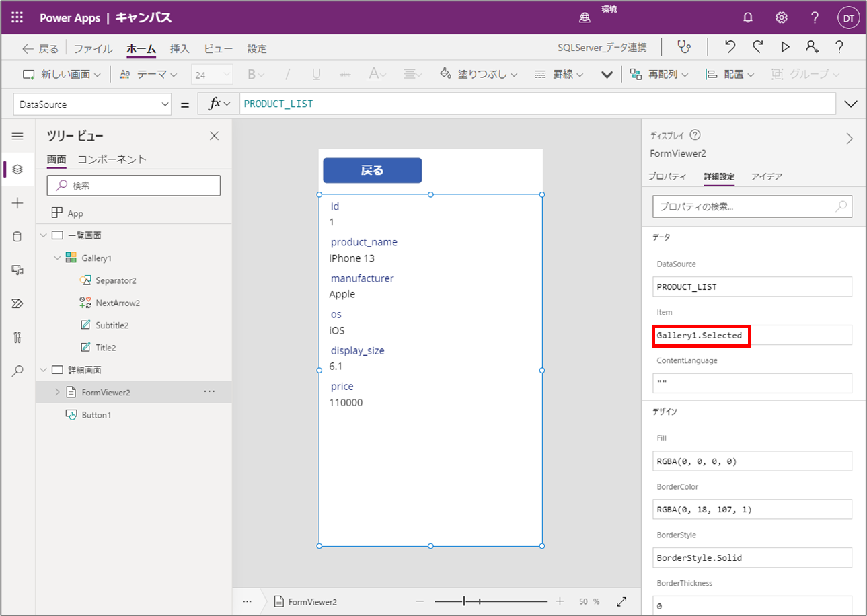Open Data sources in left sidebar

click(x=17, y=236)
